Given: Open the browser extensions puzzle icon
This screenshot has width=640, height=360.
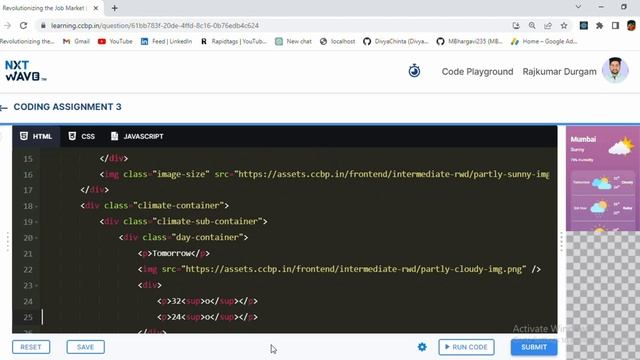Looking at the screenshot, I should coord(599,25).
